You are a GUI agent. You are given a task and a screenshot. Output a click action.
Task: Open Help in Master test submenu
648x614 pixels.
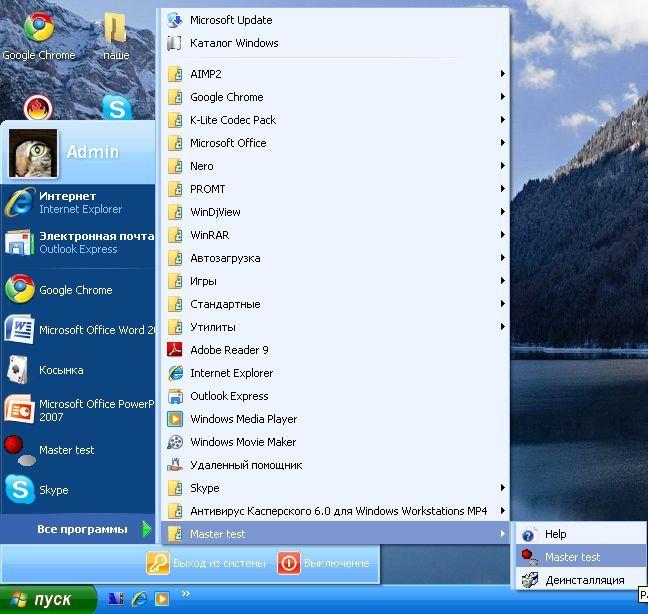[581, 534]
